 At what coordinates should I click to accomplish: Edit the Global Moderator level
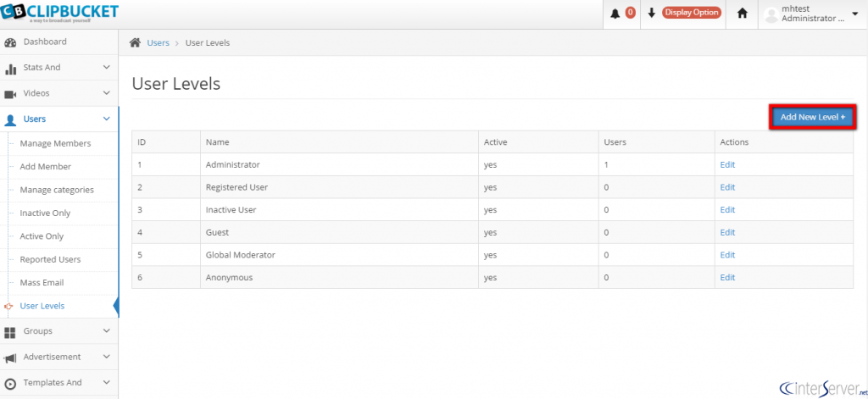tap(727, 255)
